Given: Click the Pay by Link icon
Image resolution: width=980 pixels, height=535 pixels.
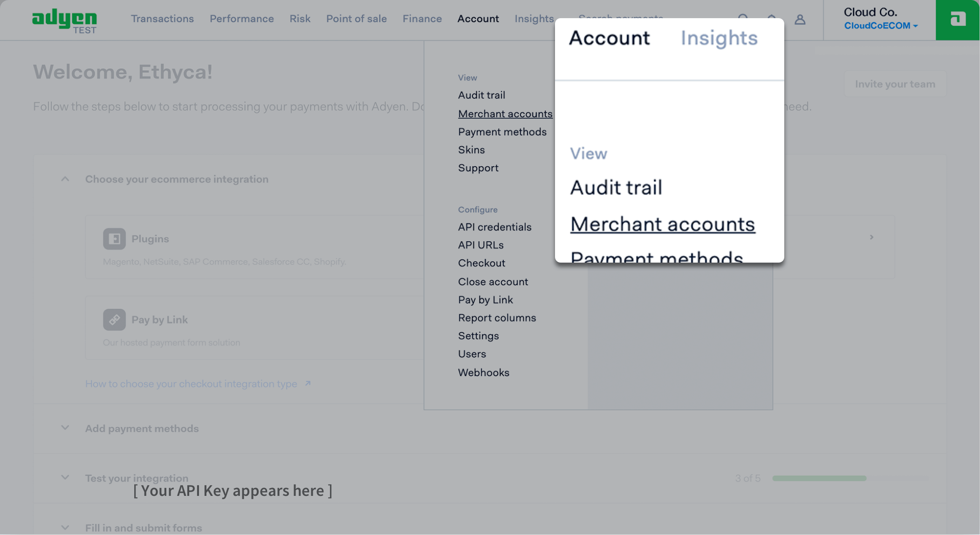Looking at the screenshot, I should click(114, 320).
